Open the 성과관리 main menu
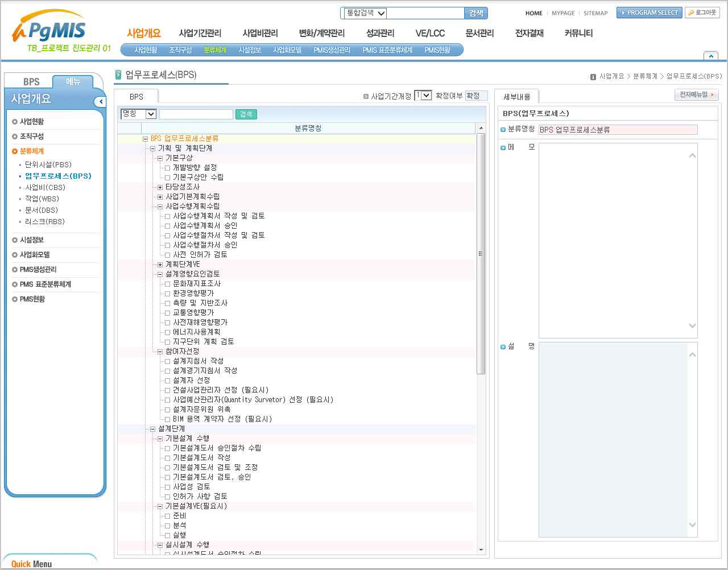 [x=380, y=34]
